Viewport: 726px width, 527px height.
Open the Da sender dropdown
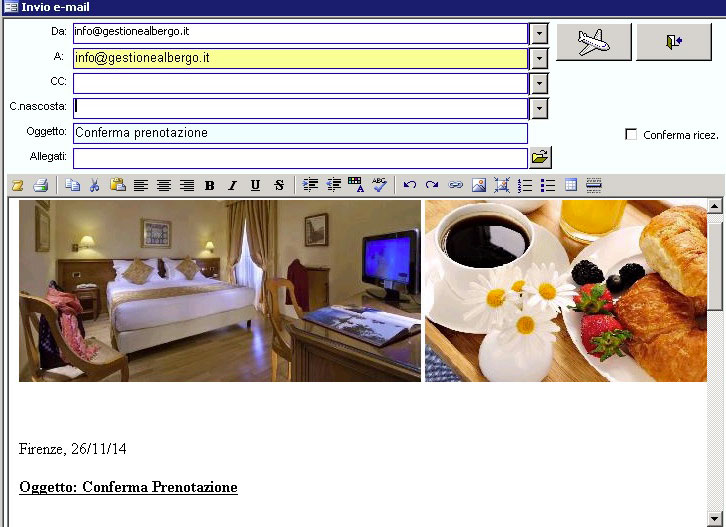click(539, 34)
